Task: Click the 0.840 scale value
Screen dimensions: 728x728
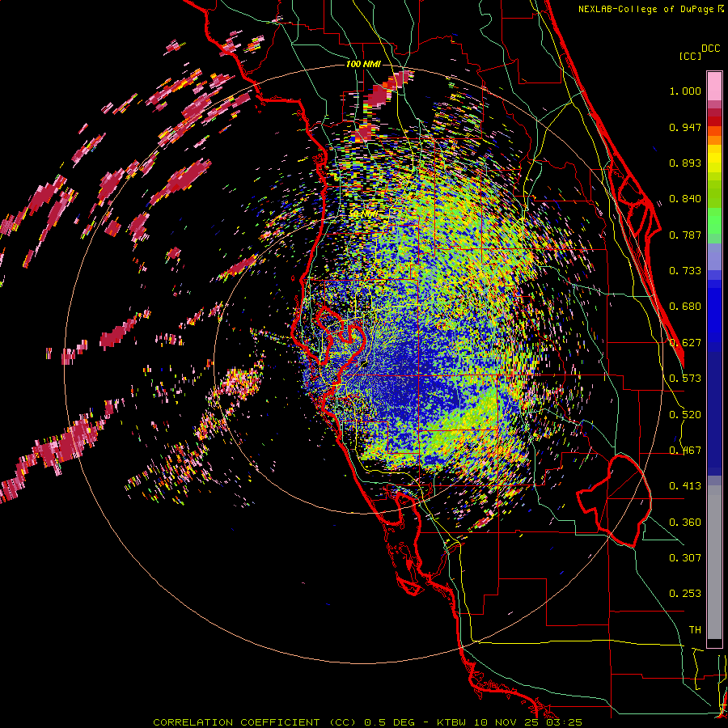Action: tap(685, 199)
